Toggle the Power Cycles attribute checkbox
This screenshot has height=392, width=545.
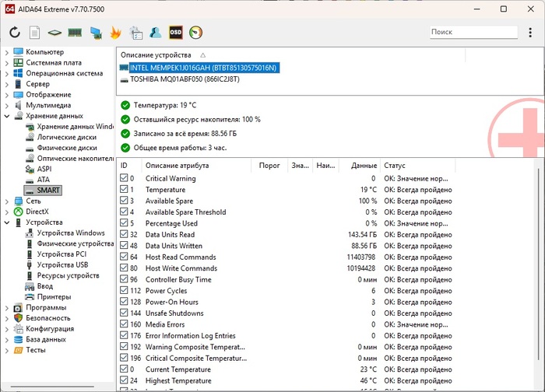point(125,291)
